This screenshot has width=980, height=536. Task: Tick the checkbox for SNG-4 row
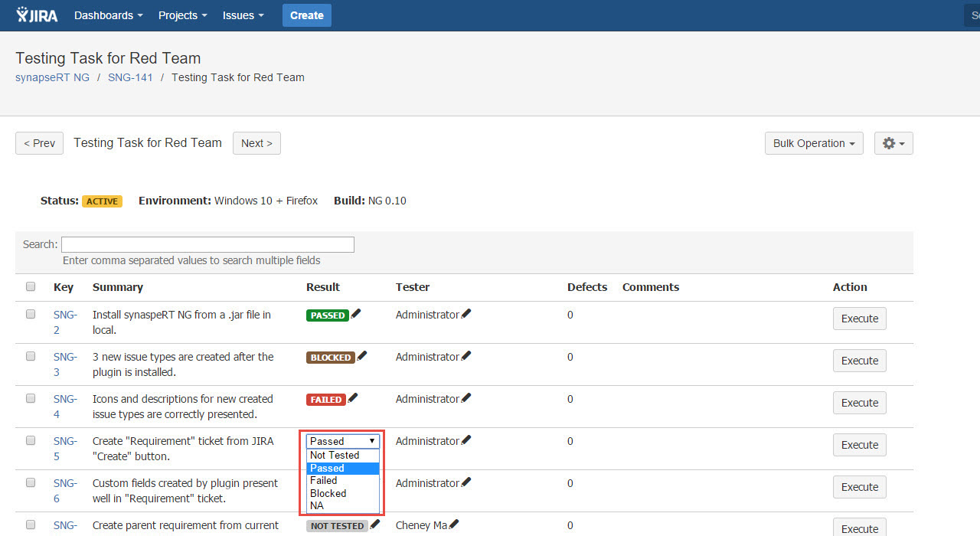tap(31, 399)
